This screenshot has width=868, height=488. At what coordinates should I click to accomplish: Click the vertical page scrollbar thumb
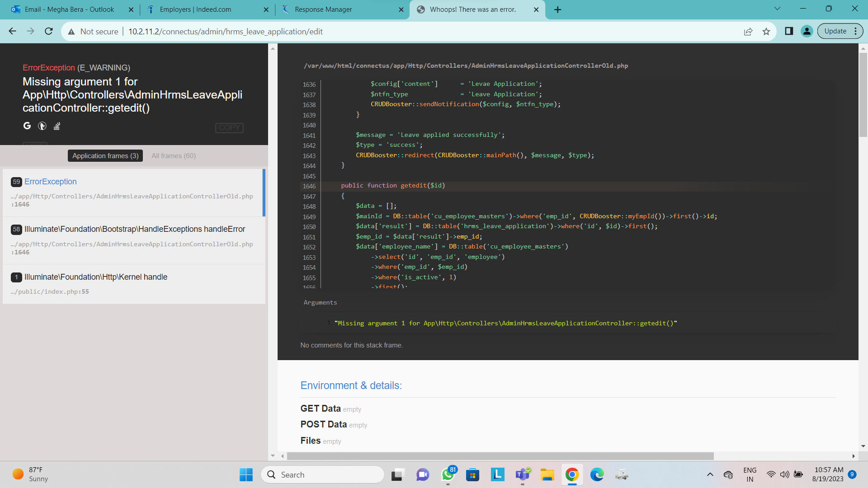click(x=863, y=95)
